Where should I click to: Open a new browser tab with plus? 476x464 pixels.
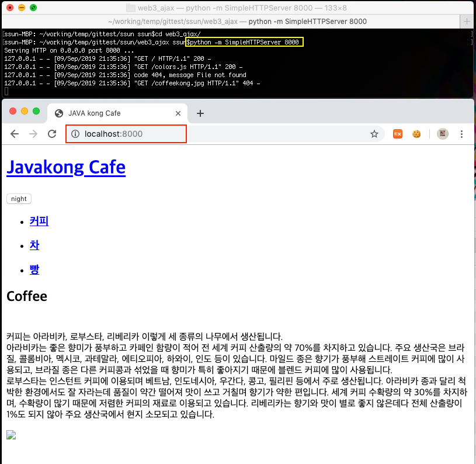click(x=200, y=113)
